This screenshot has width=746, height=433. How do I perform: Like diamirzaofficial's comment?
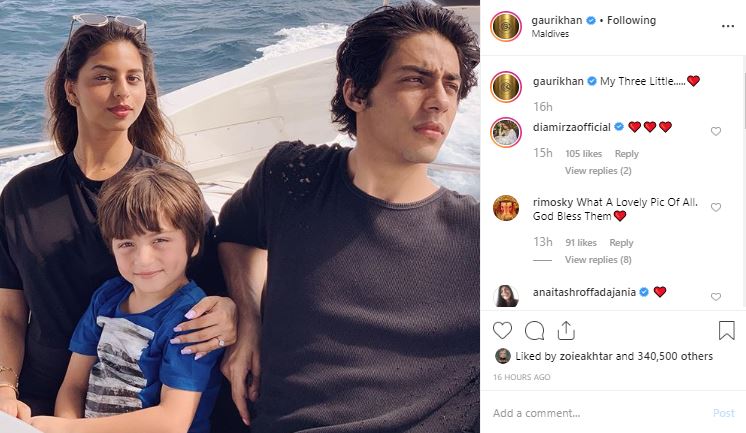pyautogui.click(x=715, y=131)
